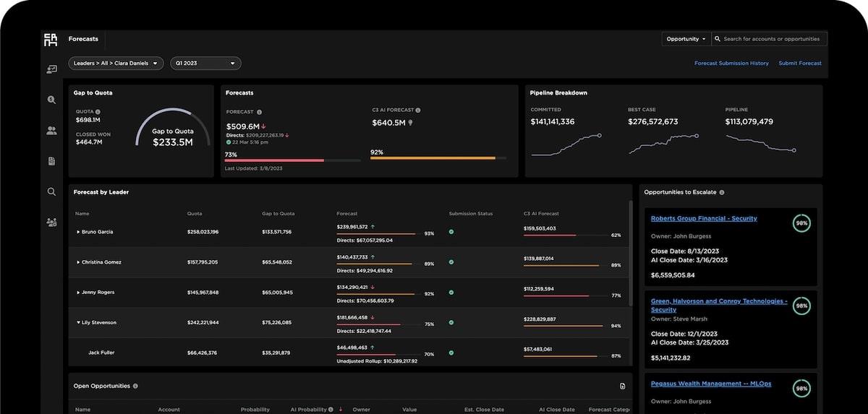Open Roberts Group Financial - Security opportunity
The height and width of the screenshot is (414, 868).
(703, 218)
